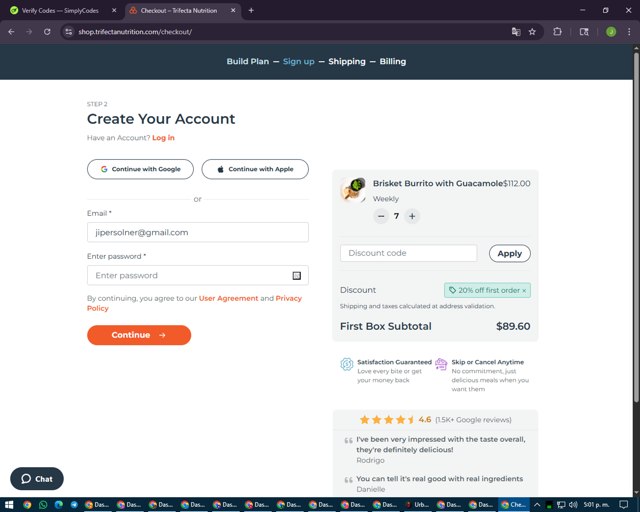Screen dimensions: 640x512
Task: Open Telegram from the taskbar
Action: [74, 505]
